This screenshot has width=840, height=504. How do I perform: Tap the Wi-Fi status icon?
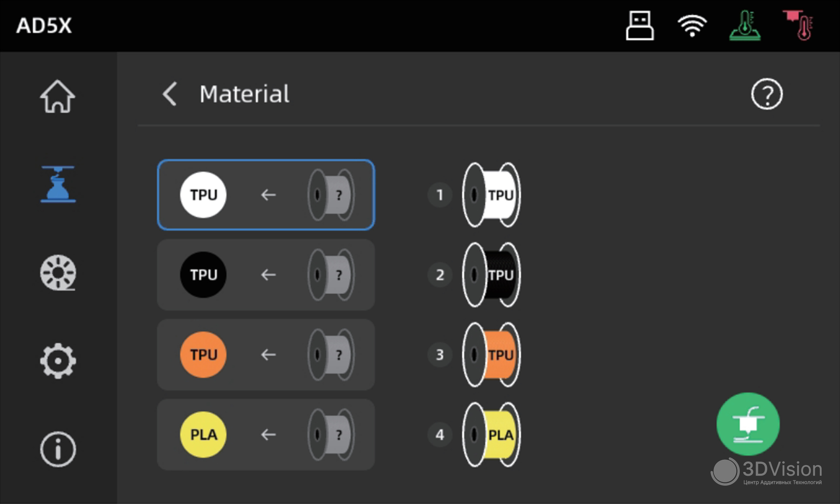tap(692, 26)
